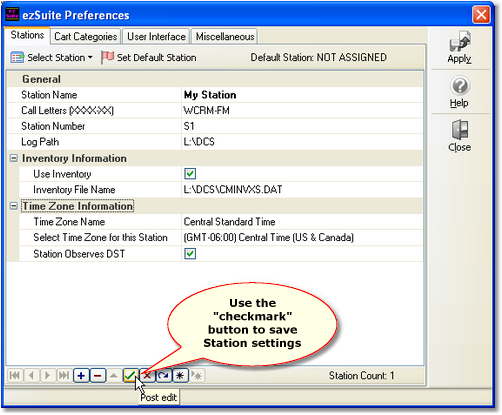Screen dimensions: 502x415
Task: Delete station with minus button
Action: (98, 376)
